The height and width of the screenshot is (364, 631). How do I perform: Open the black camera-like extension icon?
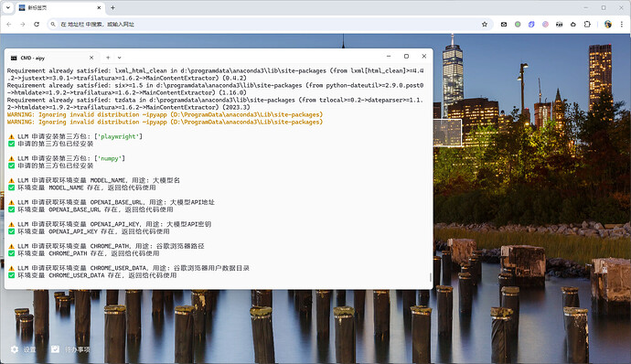point(560,24)
